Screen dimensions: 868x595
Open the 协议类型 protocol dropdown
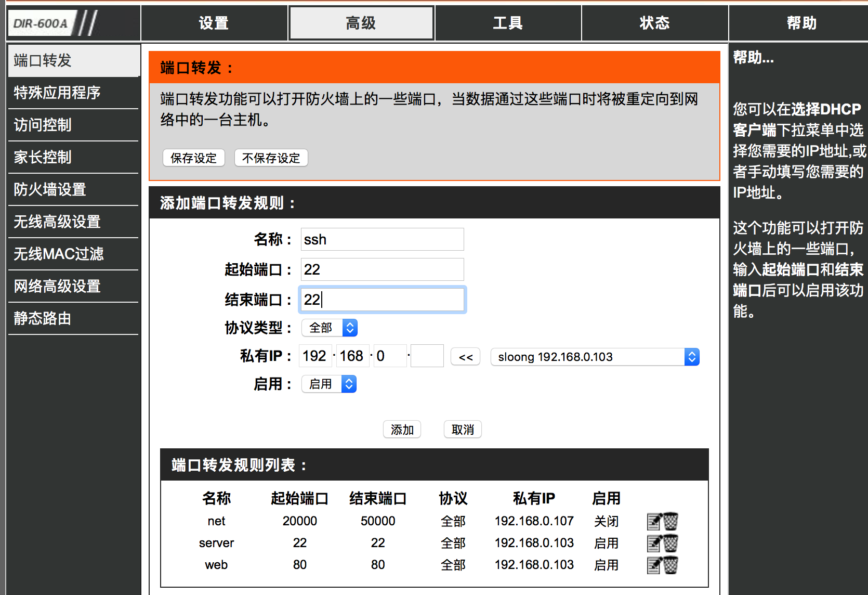click(329, 328)
